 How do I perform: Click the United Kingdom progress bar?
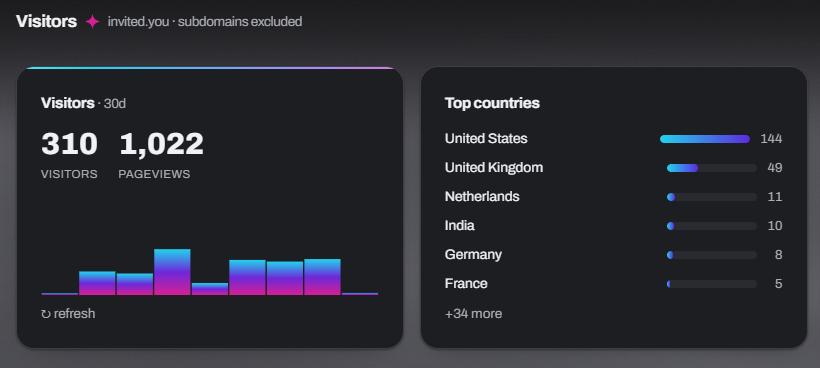tap(712, 168)
